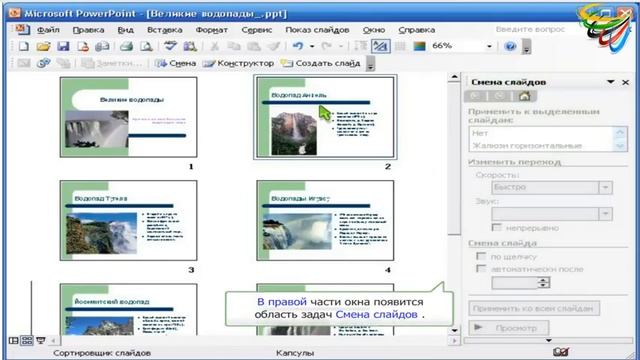Click the Заметки notes button
640x360 pixels.
click(111, 63)
